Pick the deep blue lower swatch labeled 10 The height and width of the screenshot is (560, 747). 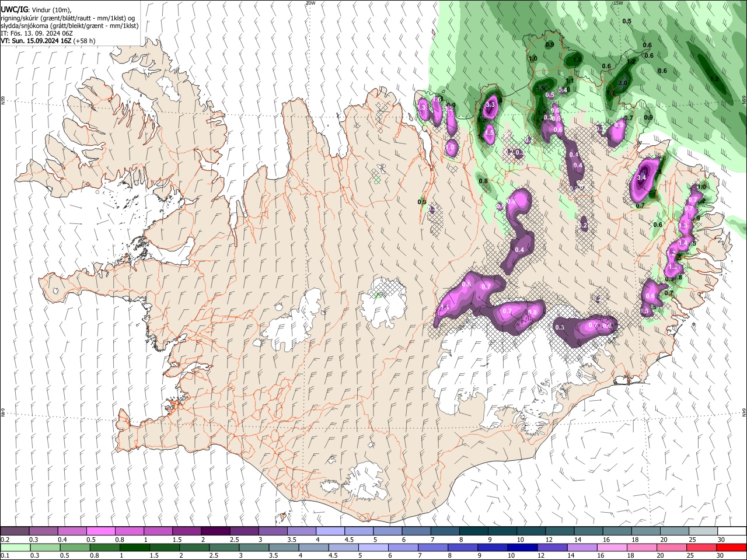522,547
